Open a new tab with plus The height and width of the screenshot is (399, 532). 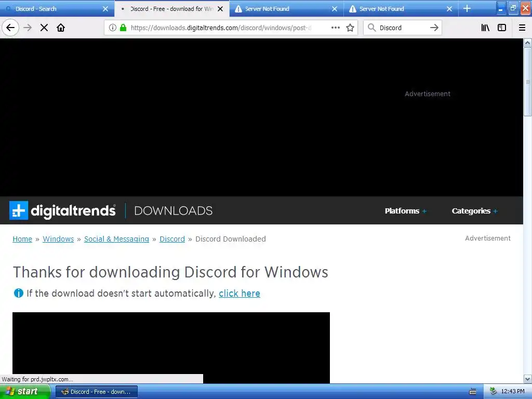pos(467,8)
